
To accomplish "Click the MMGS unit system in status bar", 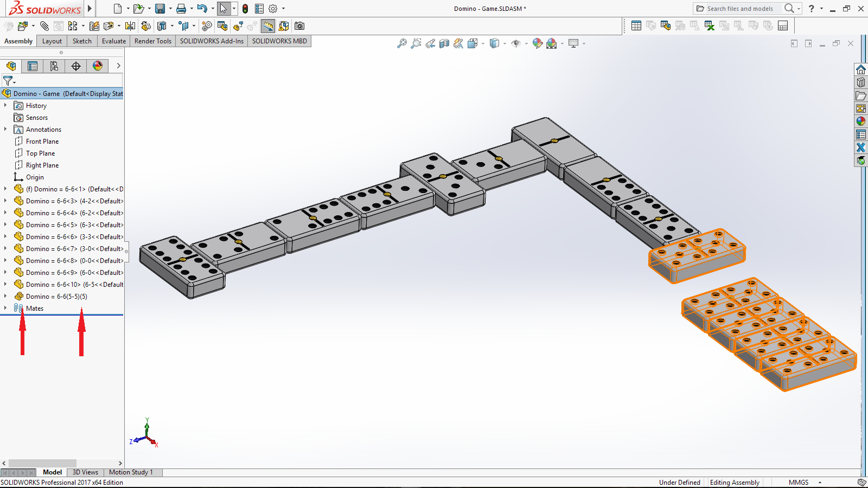I will (x=798, y=483).
